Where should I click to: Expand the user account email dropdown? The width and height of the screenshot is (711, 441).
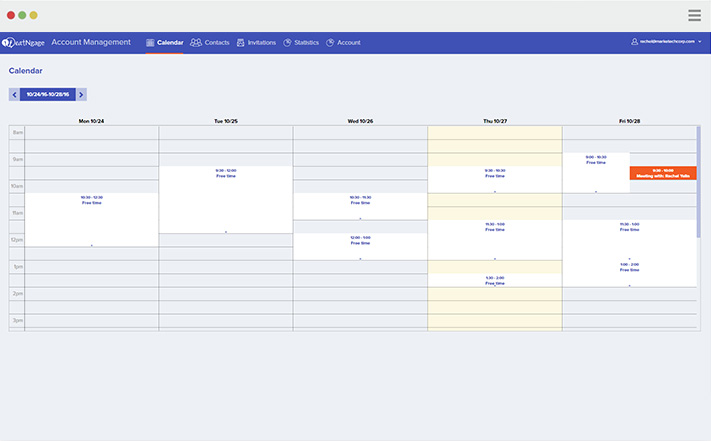pyautogui.click(x=700, y=42)
